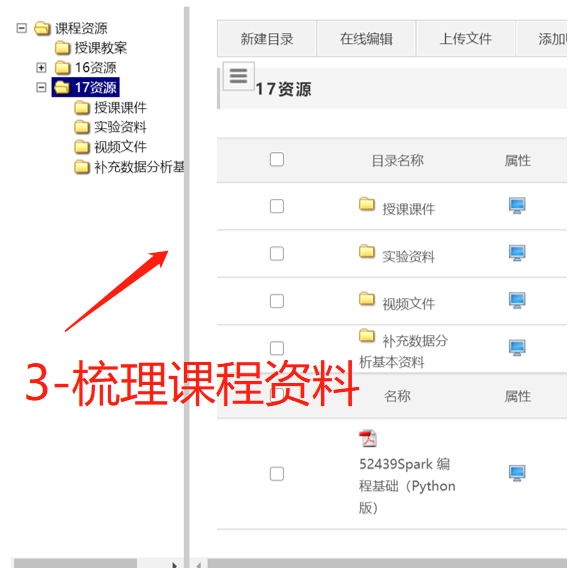Click the 在线编辑 button
This screenshot has width=577, height=571.
(x=366, y=39)
